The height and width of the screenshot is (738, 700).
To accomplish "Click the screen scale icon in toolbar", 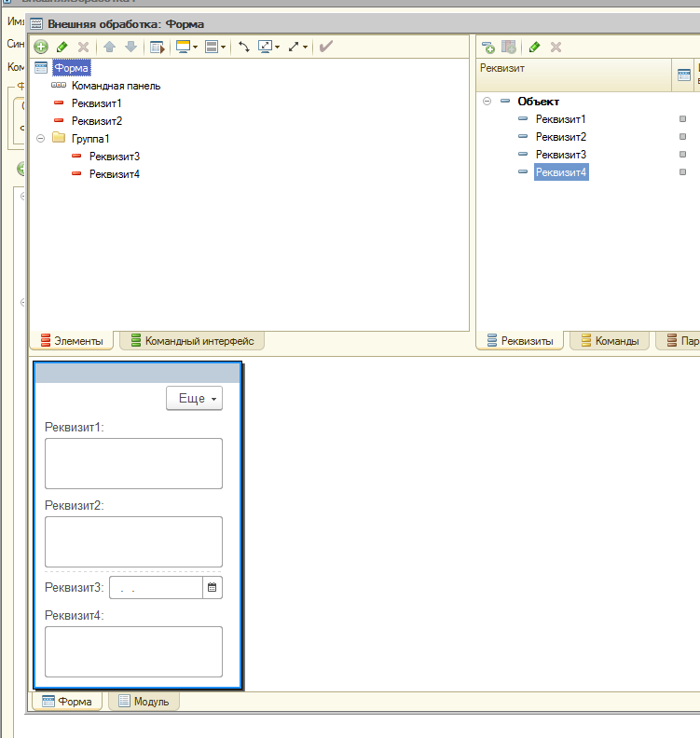I will 265,47.
